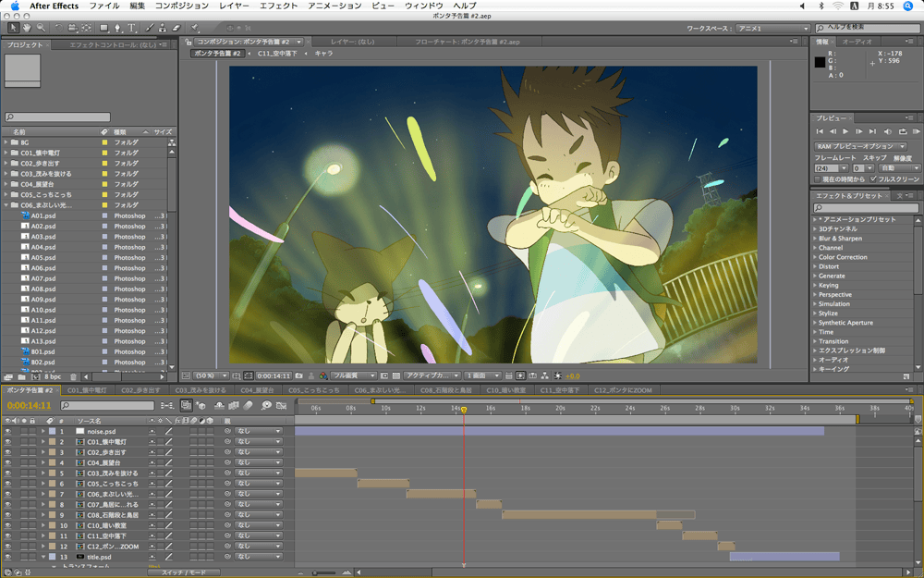This screenshot has width=924, height=578.
Task: Play the preview
Action: tap(845, 131)
